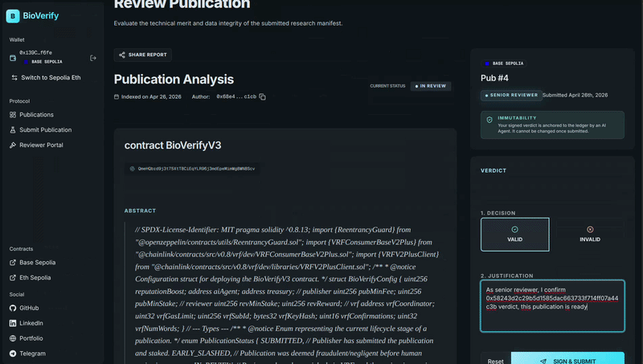Open the BioVerify home link text
This screenshot has width=643, height=364.
tap(41, 15)
